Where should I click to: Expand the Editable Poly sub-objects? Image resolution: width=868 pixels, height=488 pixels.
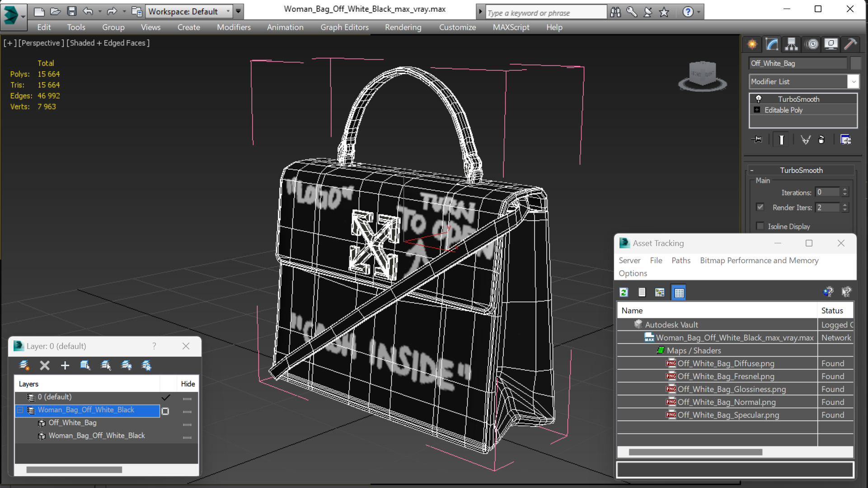(x=757, y=110)
